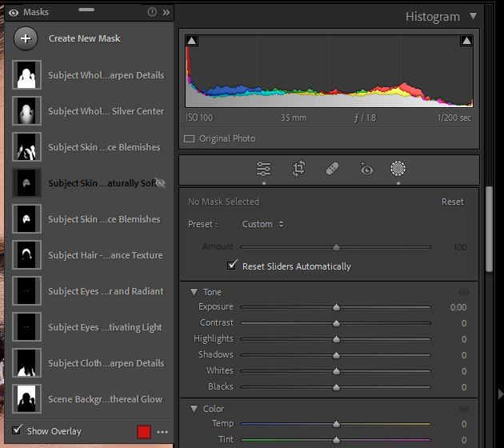Toggle Reset Sliders Automatically checkbox
504x448 pixels.
pyautogui.click(x=233, y=266)
